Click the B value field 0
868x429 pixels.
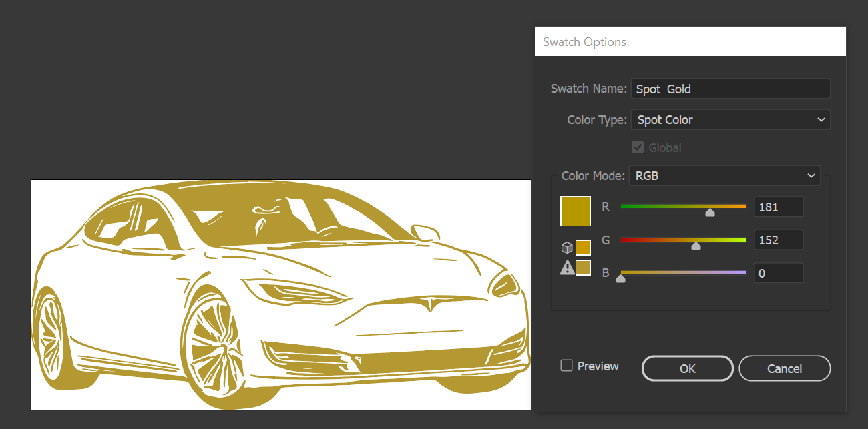pos(779,273)
